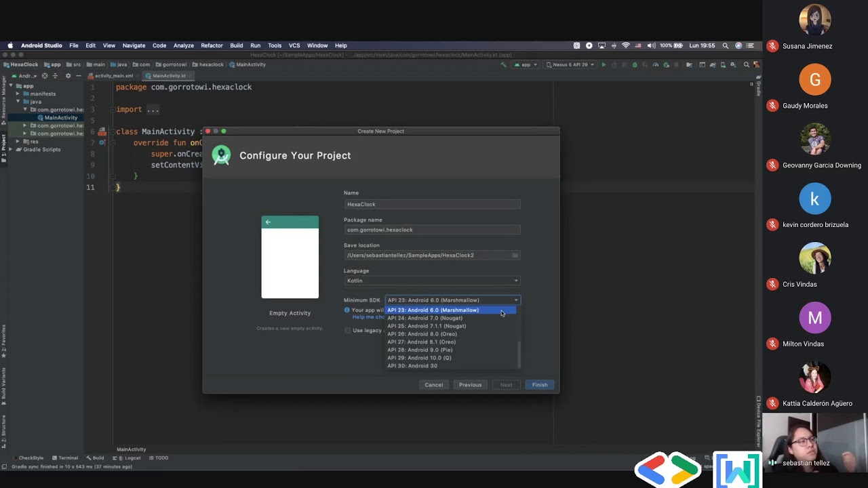Click the Finish button
This screenshot has height=488, width=868.
(540, 385)
